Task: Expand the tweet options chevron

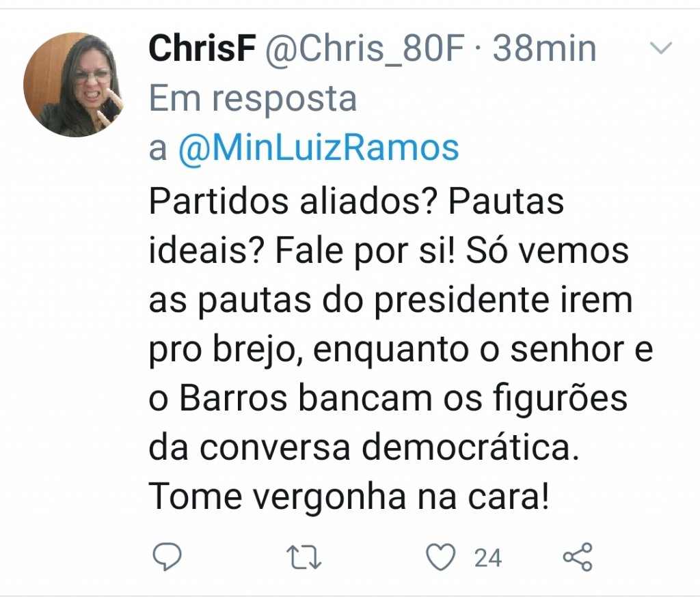Action: point(661,48)
